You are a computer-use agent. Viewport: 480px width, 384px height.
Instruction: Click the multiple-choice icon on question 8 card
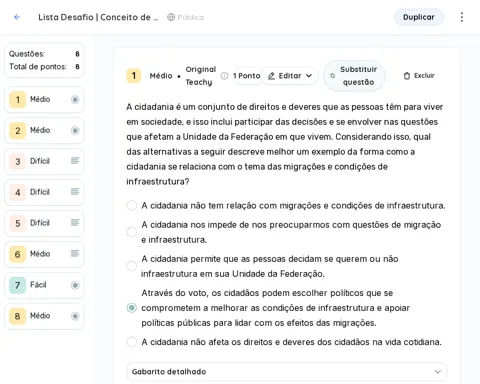click(x=75, y=316)
